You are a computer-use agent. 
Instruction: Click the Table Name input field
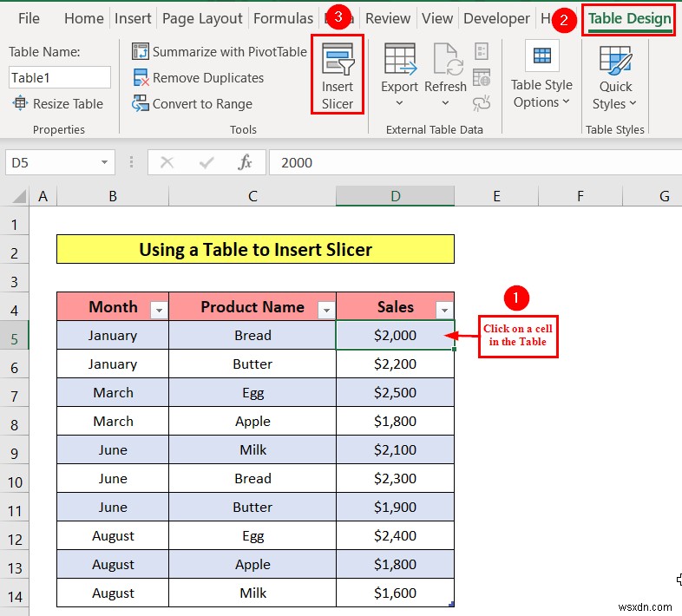tap(60, 77)
